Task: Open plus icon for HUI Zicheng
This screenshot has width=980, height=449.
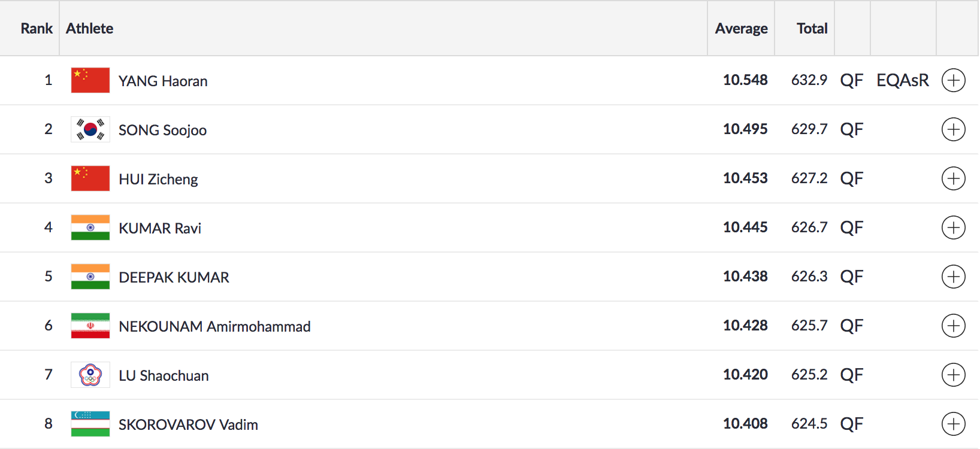Action: click(x=953, y=178)
